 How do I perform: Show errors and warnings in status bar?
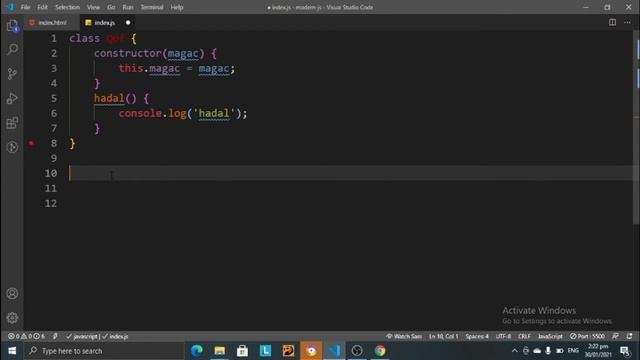tap(27, 336)
